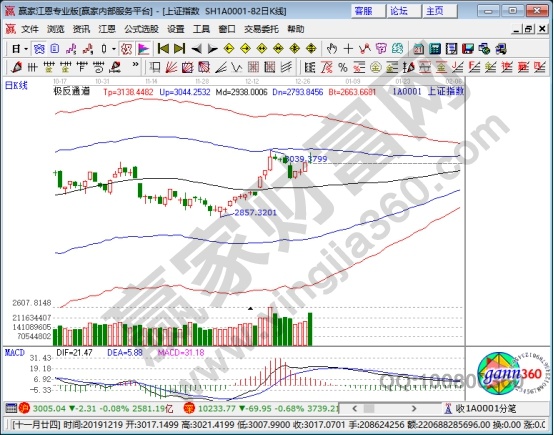
Task: Select the hand pan tool
Action: point(331,49)
